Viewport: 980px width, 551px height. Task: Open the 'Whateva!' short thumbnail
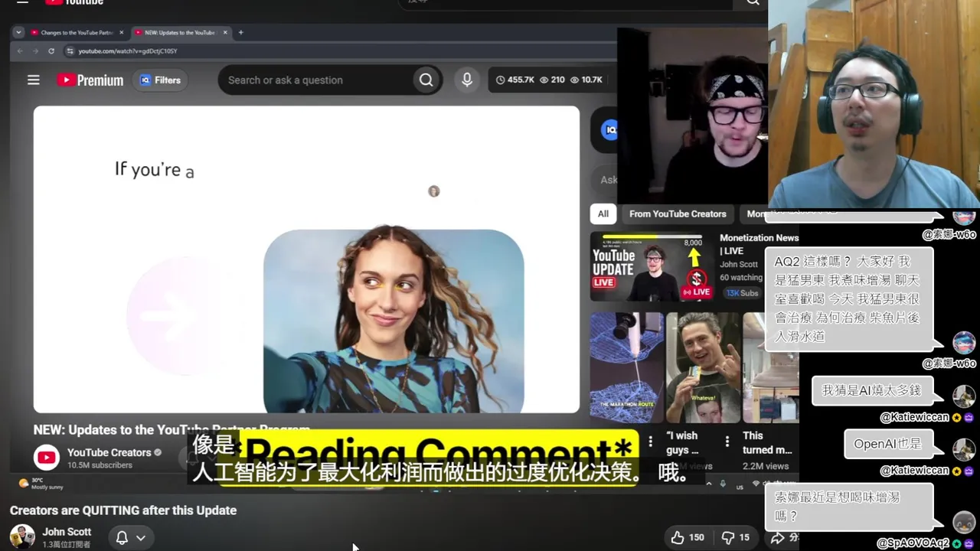tap(703, 367)
